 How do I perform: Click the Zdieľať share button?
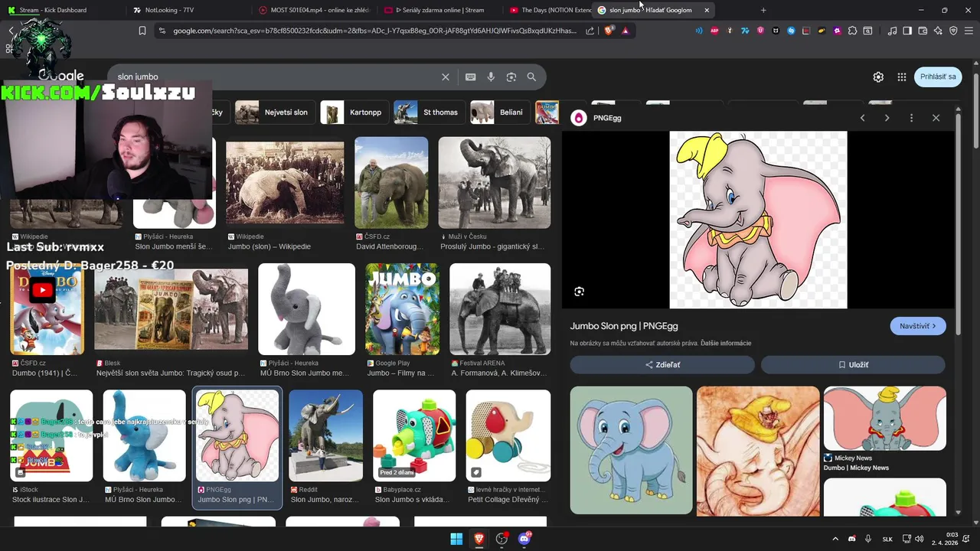pos(662,365)
